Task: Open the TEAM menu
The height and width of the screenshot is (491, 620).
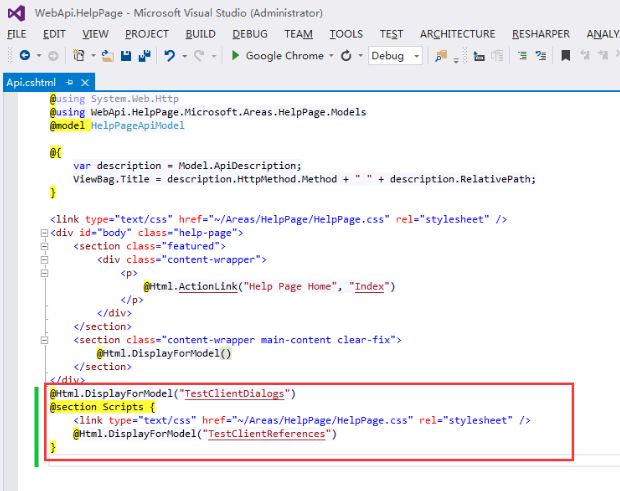Action: coord(299,34)
